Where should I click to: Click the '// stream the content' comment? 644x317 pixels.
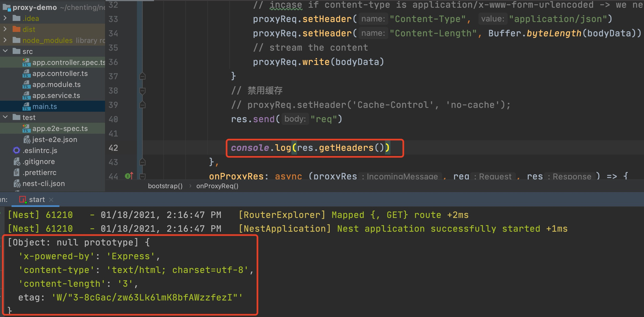[x=310, y=48]
